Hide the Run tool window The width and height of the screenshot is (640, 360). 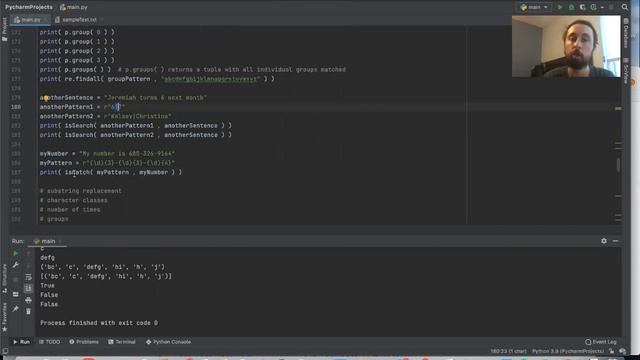pos(616,241)
